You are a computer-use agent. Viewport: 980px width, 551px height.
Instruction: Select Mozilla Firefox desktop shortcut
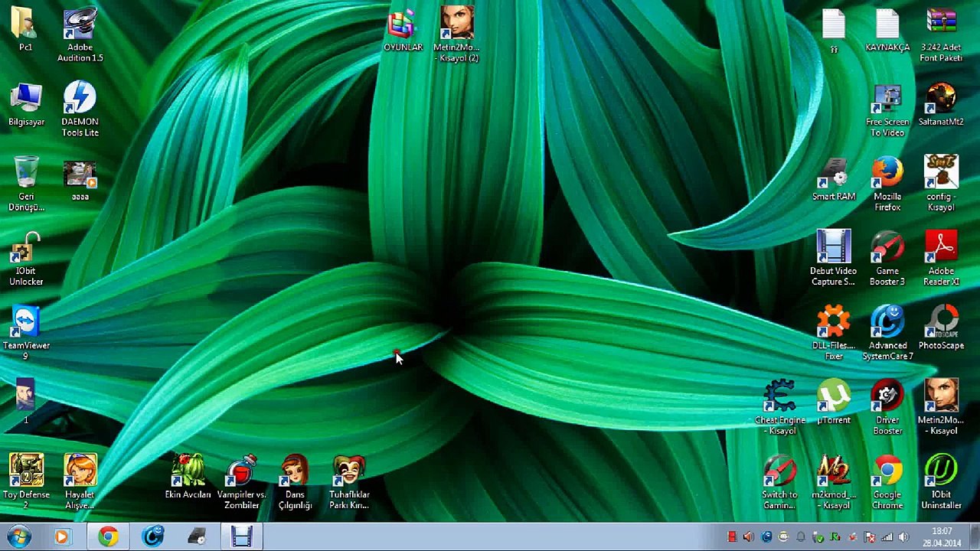887,174
